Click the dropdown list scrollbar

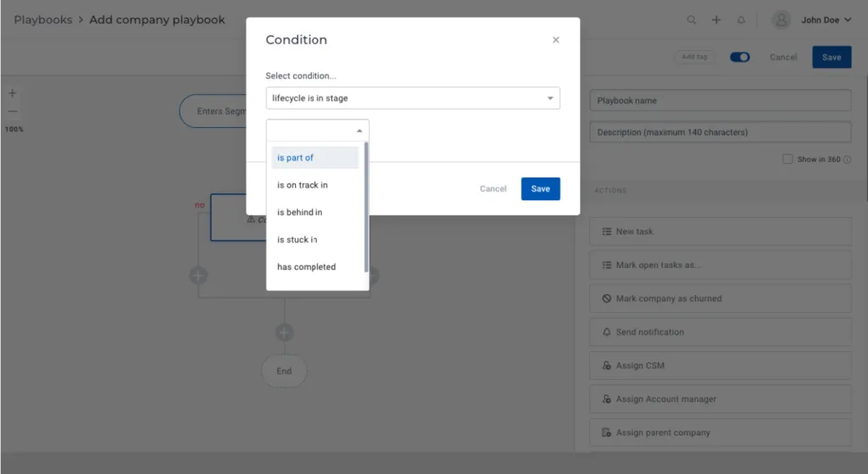tap(366, 207)
